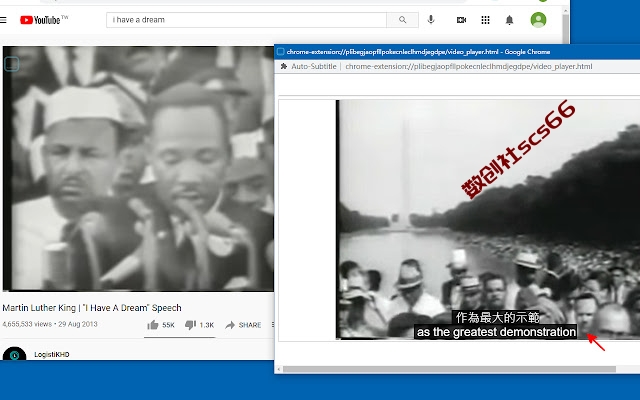
Task: Select the video title 'I Have A Dream' Speech
Action: click(92, 308)
